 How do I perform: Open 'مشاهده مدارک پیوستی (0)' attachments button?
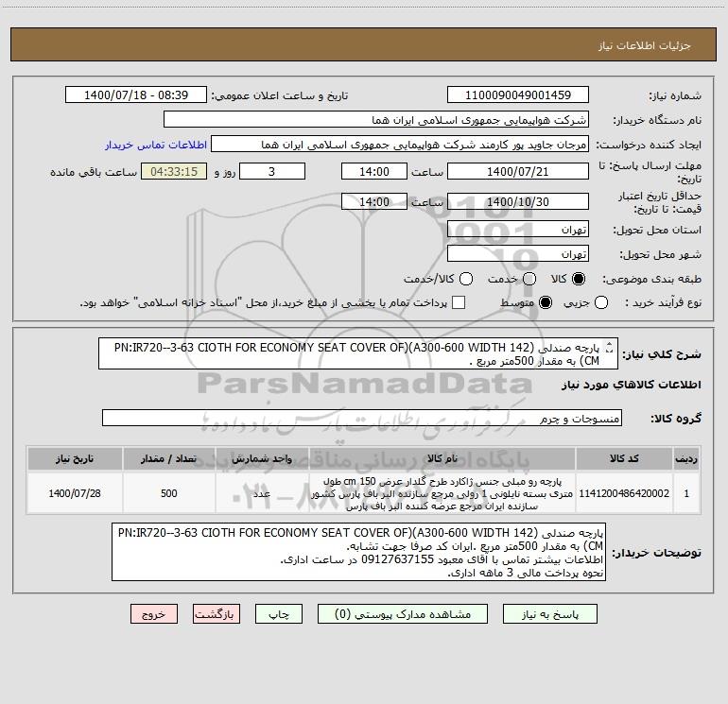[402, 614]
